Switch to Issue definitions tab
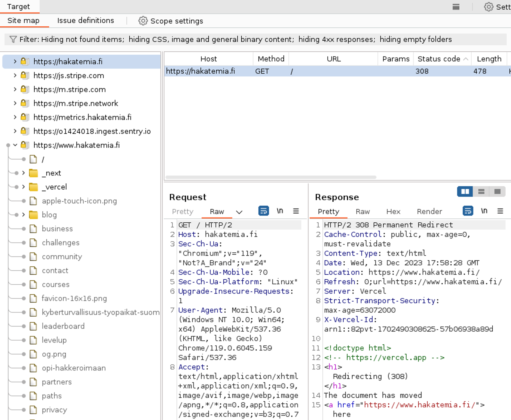Image resolution: width=511 pixels, height=420 pixels. coord(85,21)
